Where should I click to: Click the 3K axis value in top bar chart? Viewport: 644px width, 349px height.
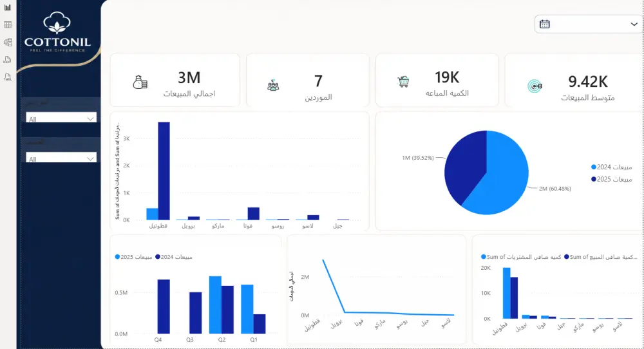(126, 139)
